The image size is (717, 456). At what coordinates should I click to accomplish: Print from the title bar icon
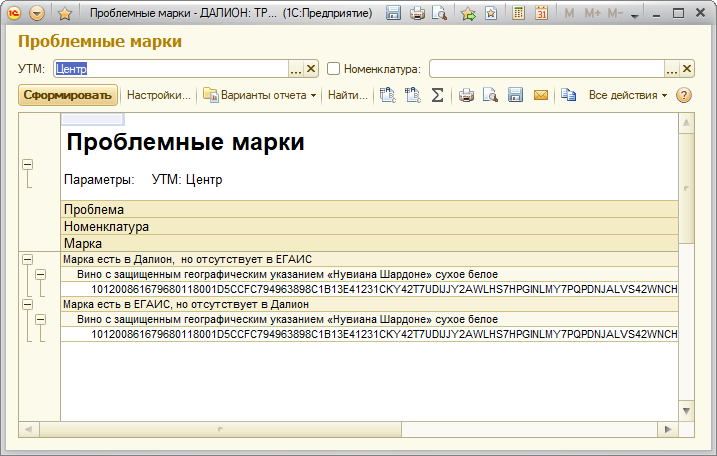pyautogui.click(x=417, y=13)
